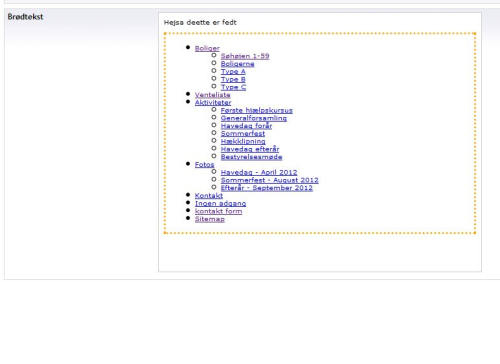The image size is (500, 364).
Task: Click the Ingen adgang link
Action: tap(220, 203)
